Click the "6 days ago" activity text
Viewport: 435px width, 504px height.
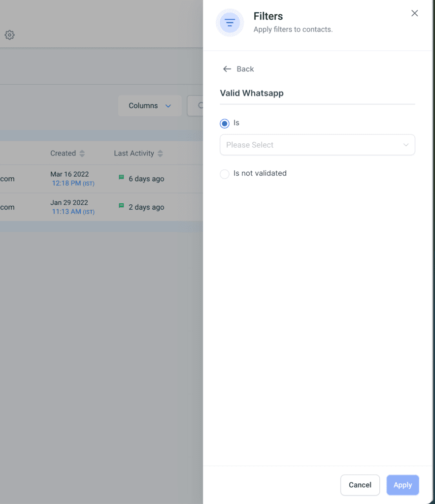[x=146, y=179]
